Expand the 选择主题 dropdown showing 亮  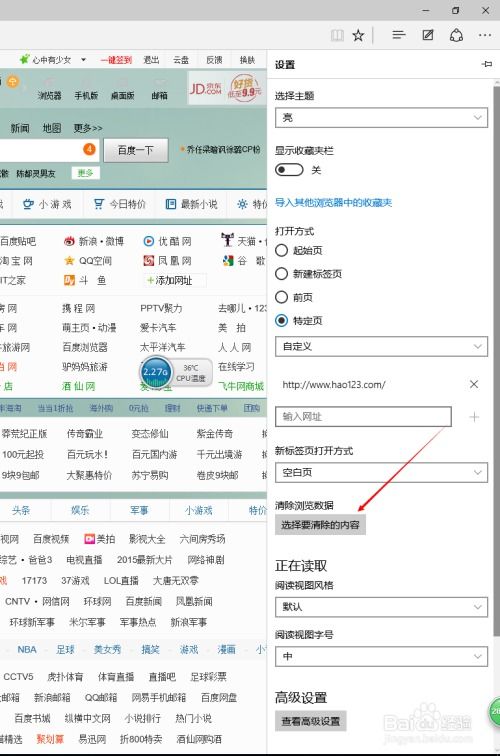click(x=381, y=118)
